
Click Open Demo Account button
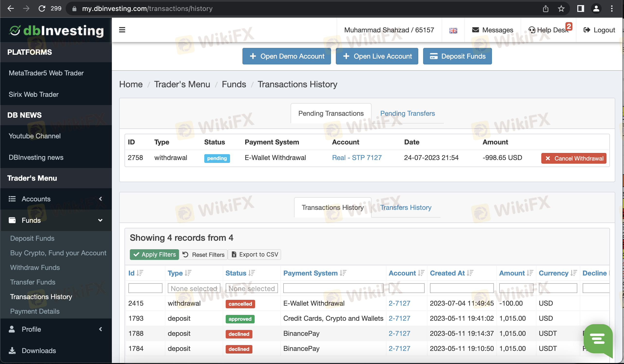[286, 56]
